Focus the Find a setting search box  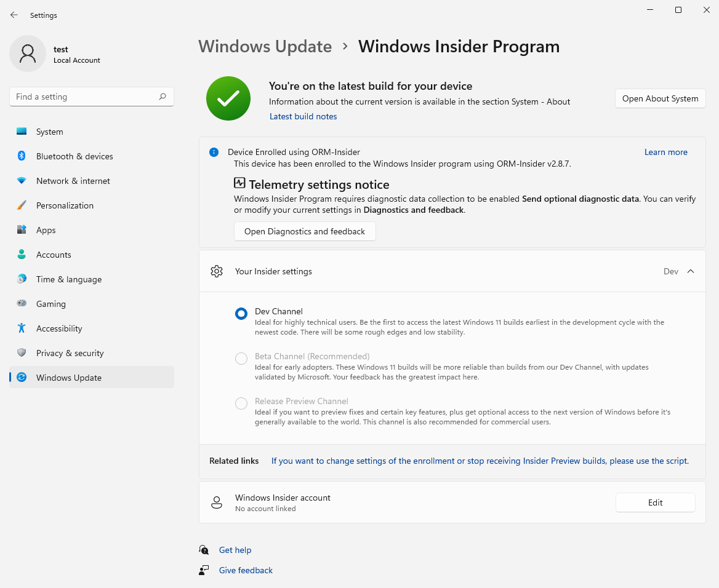pos(92,97)
